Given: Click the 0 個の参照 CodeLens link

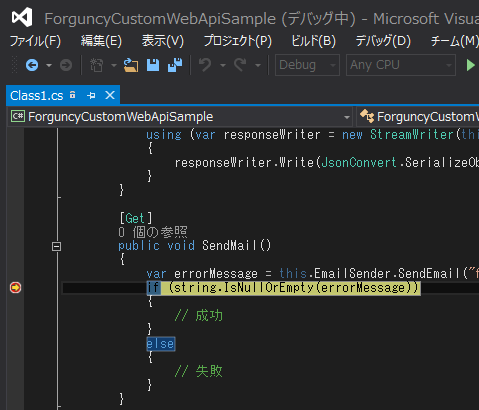Looking at the screenshot, I should [153, 232].
